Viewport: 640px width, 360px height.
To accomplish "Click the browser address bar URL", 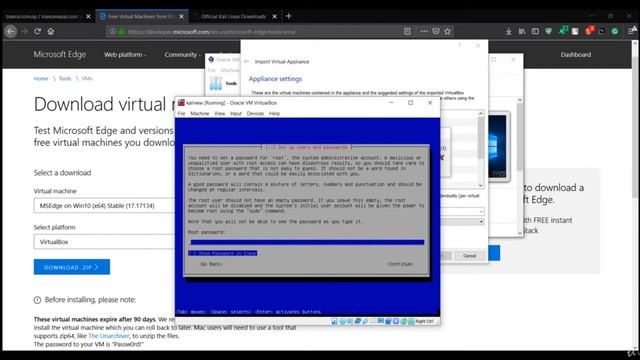I will pyautogui.click(x=211, y=31).
